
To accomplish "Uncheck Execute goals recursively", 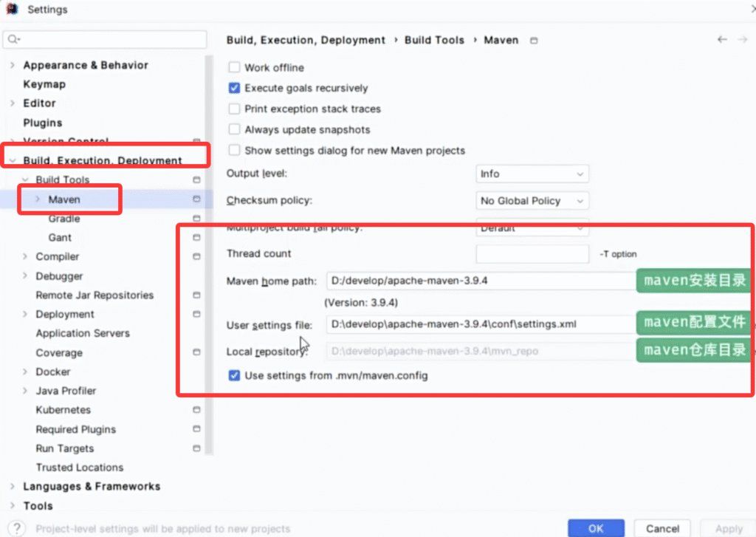I will click(x=234, y=88).
